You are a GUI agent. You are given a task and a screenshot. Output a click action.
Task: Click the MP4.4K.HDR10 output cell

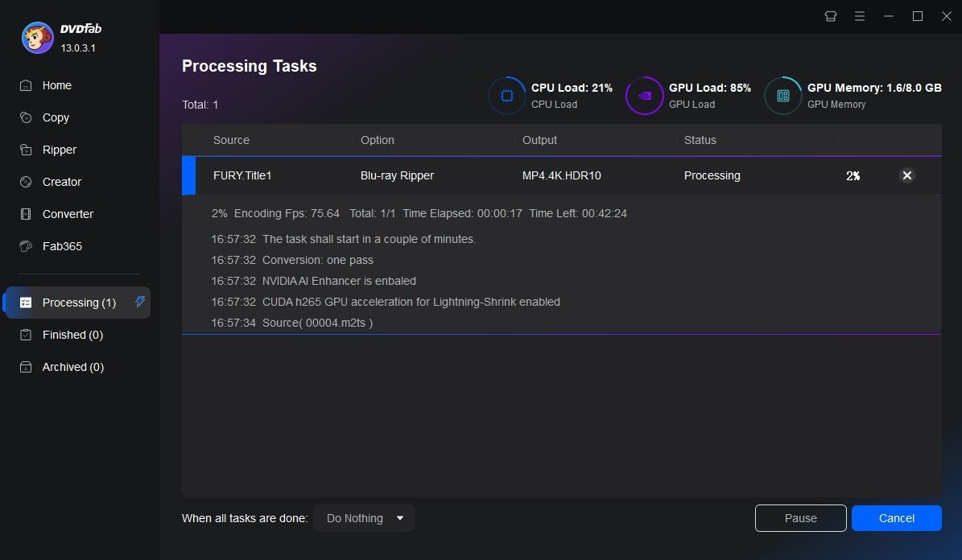tap(561, 175)
